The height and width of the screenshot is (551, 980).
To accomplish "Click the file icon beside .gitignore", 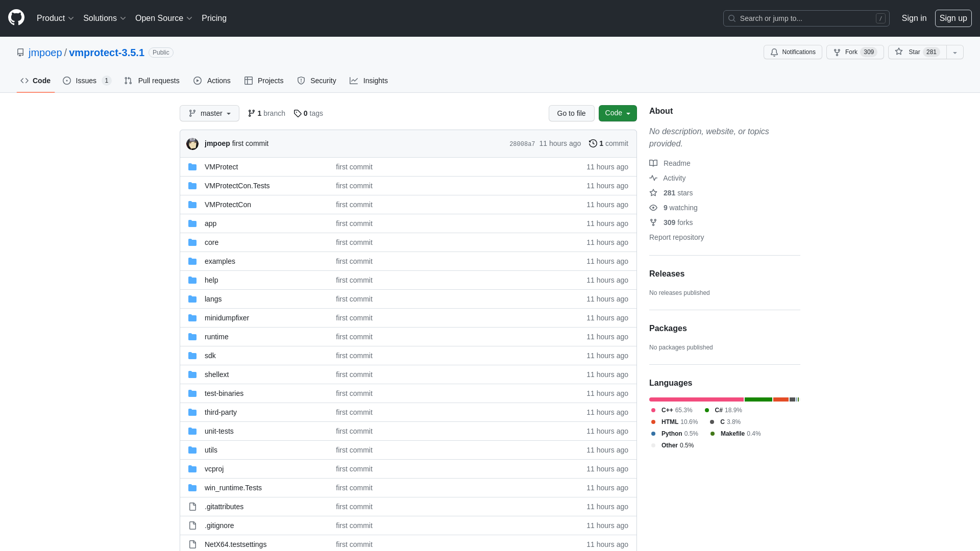I will click(x=192, y=525).
